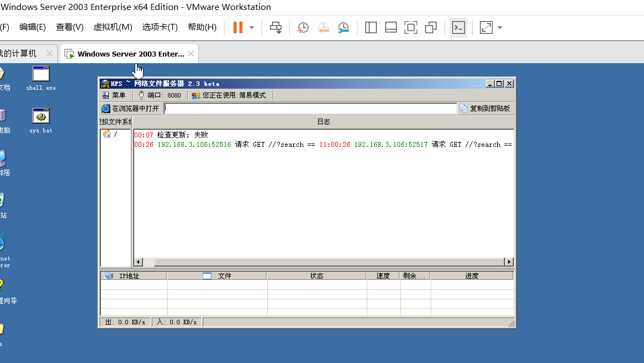
Task: Close the 我的计算机 tab
Action: 49,53
